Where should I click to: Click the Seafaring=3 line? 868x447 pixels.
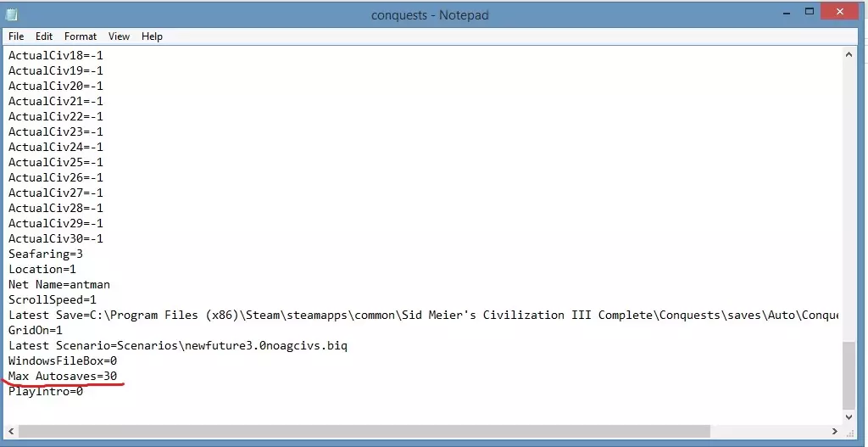(46, 254)
